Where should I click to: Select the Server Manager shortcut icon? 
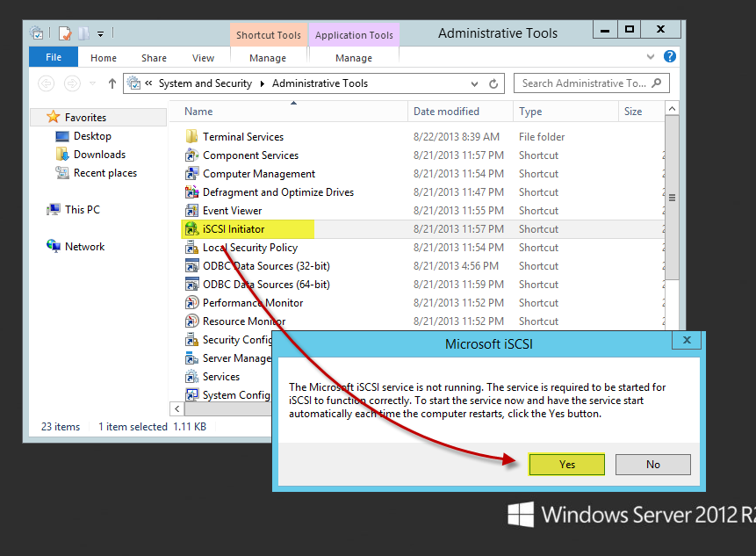(x=191, y=358)
